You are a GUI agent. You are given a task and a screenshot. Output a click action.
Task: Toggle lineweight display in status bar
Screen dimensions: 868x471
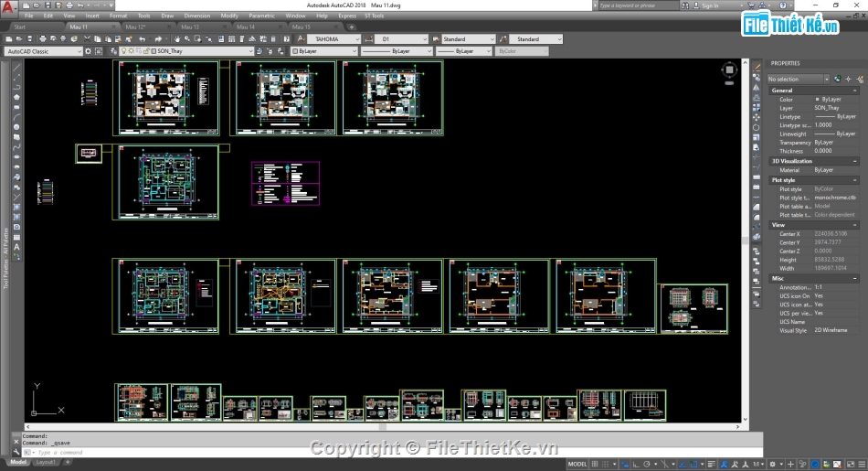click(x=712, y=464)
